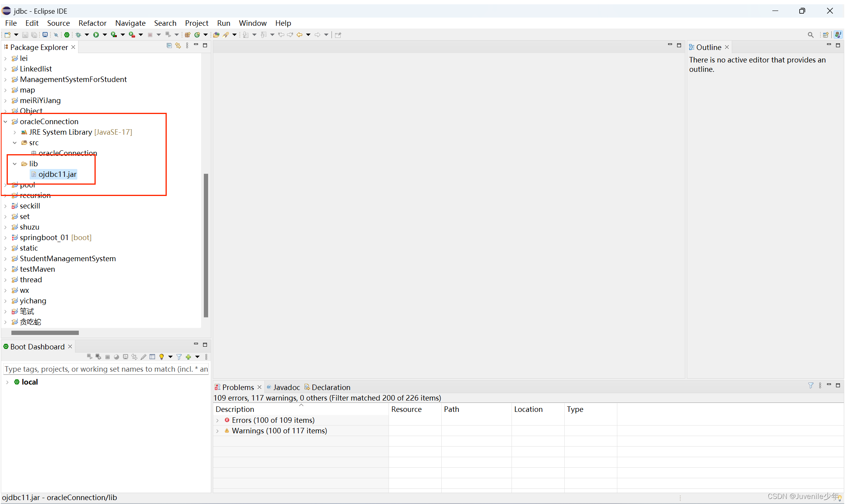This screenshot has height=504, width=845.
Task: Select the ojdbc11.jar file
Action: [x=54, y=175]
